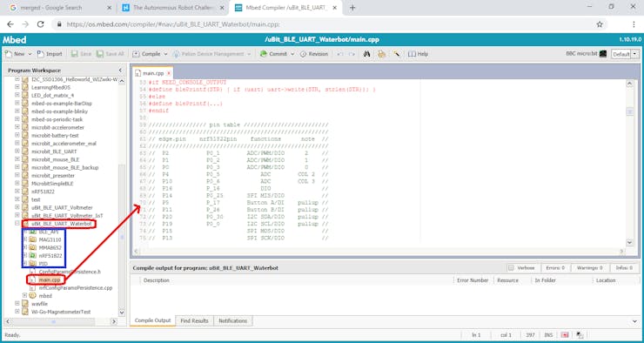Open the Compile dropdown arrow
This screenshot has width=644, height=343.
[165, 54]
